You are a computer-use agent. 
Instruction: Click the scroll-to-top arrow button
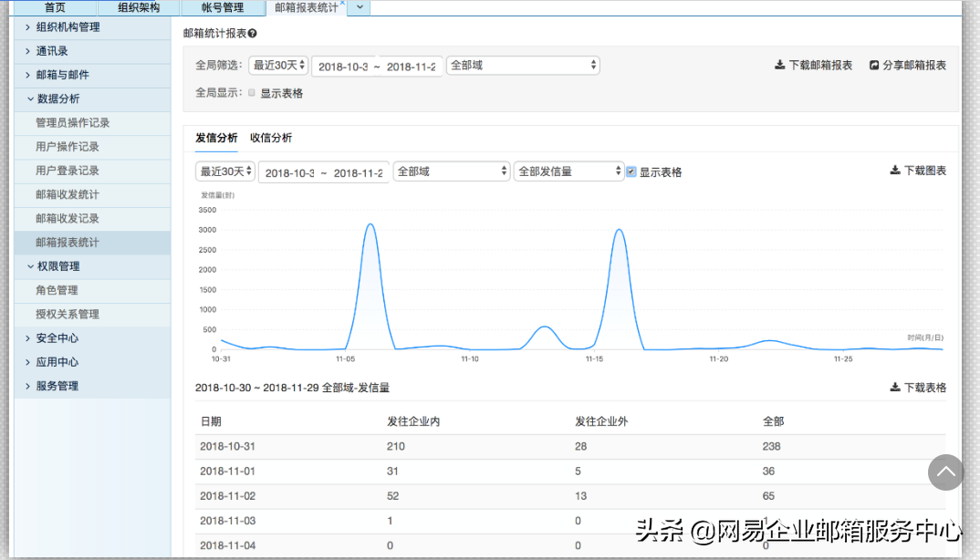click(946, 472)
